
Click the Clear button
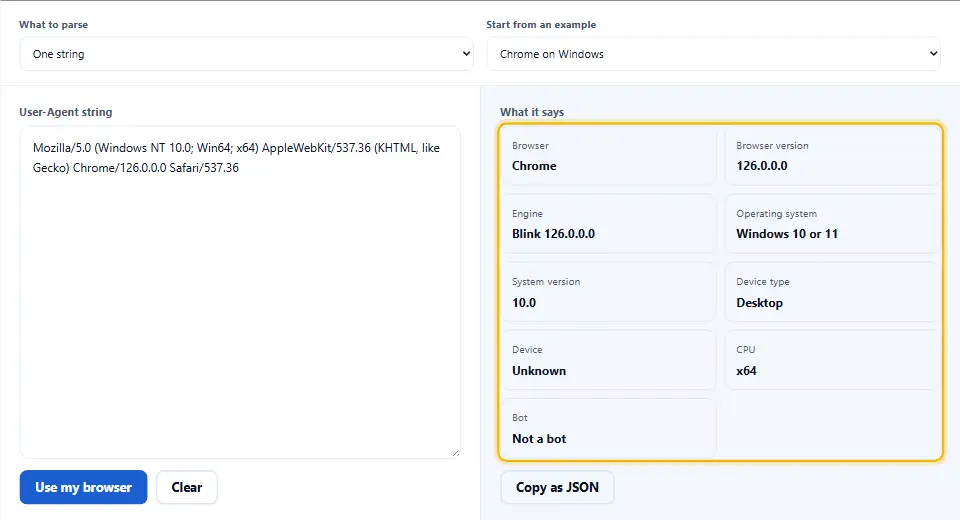point(187,487)
